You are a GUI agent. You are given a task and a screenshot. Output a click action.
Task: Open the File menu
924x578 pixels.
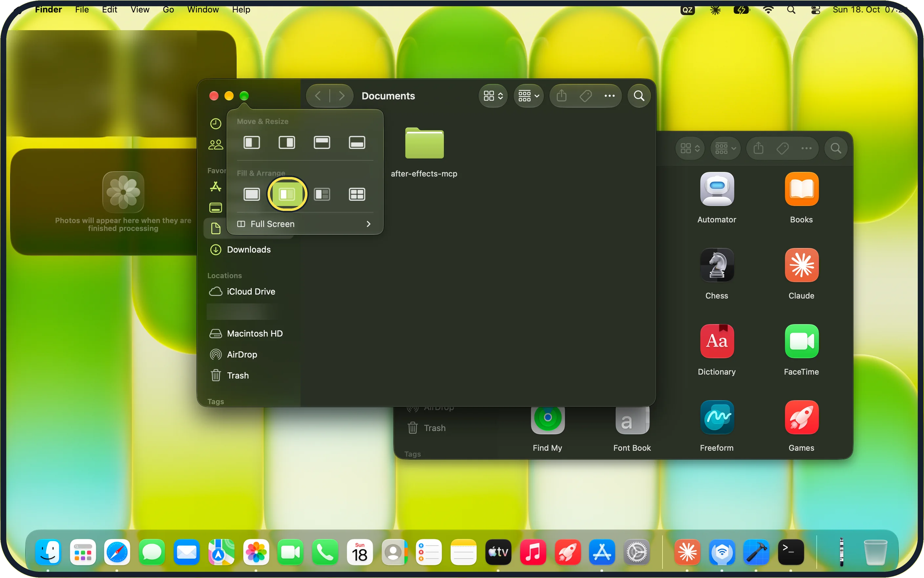click(x=82, y=10)
